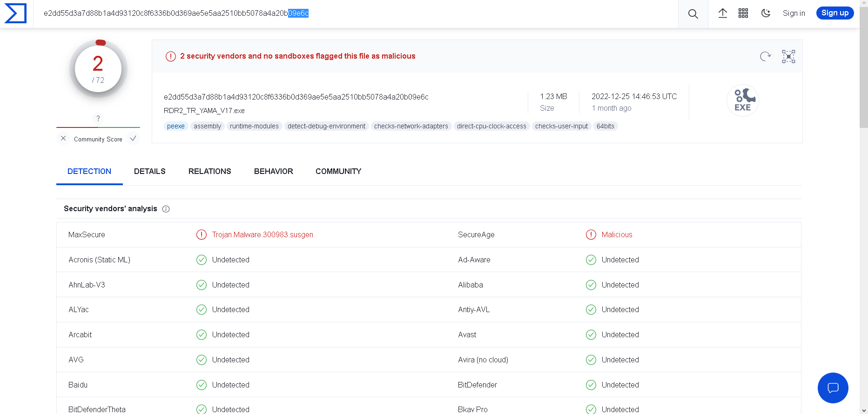Click the BitDefender undetected check icon

[x=591, y=385]
